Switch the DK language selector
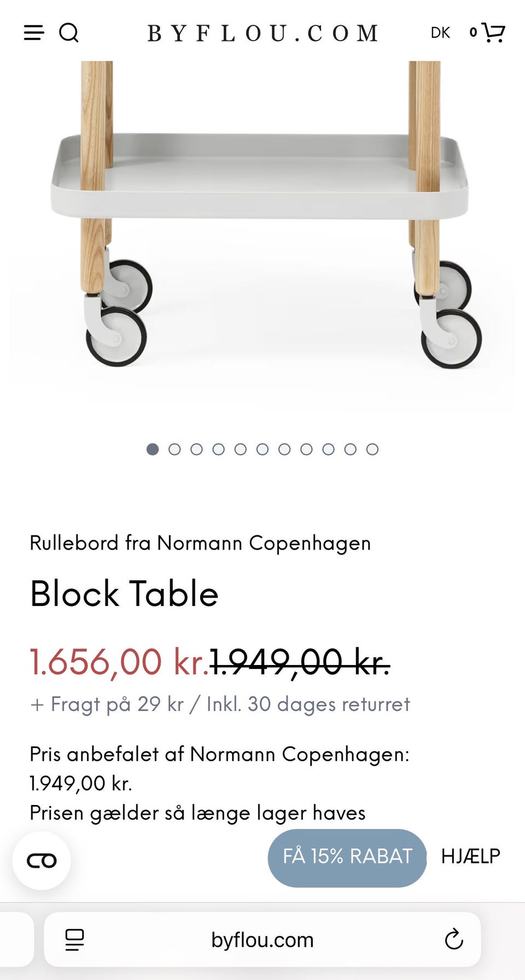The height and width of the screenshot is (980, 525). point(440,33)
